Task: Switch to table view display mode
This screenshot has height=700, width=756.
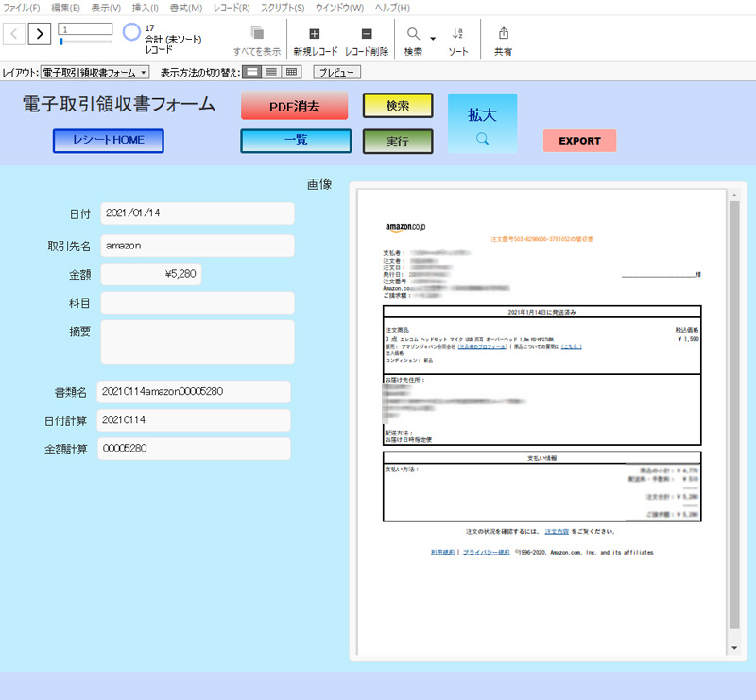Action: [292, 72]
